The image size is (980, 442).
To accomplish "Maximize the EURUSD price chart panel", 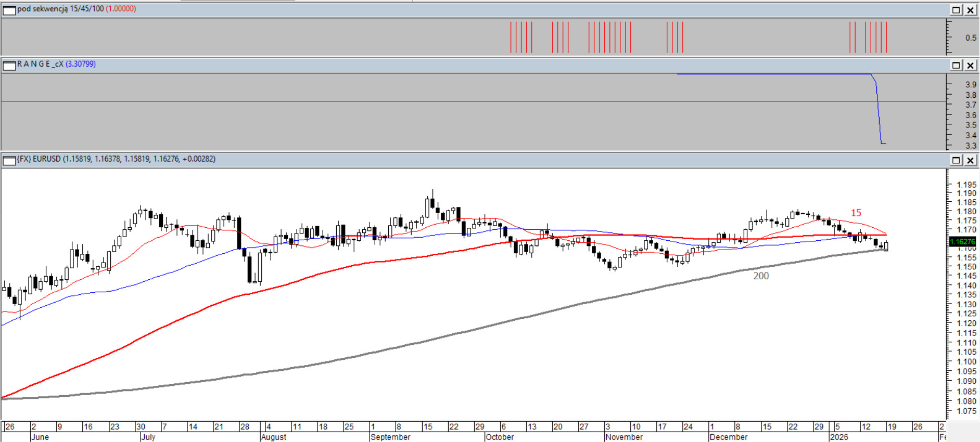I will 956,160.
